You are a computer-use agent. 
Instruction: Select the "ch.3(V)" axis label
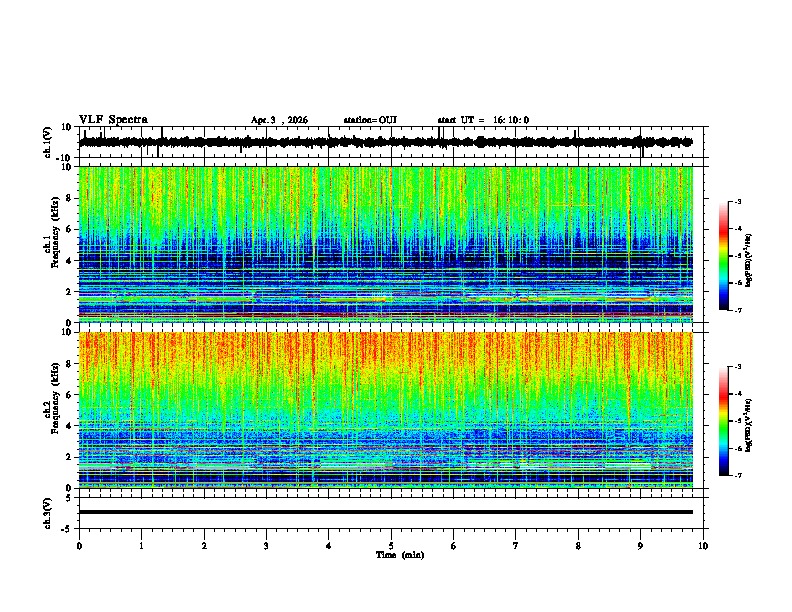[x=48, y=513]
